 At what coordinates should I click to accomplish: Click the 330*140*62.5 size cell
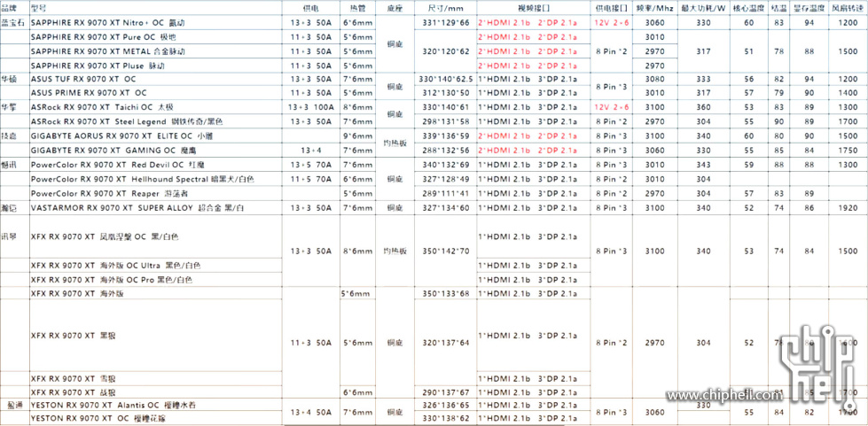(446, 79)
